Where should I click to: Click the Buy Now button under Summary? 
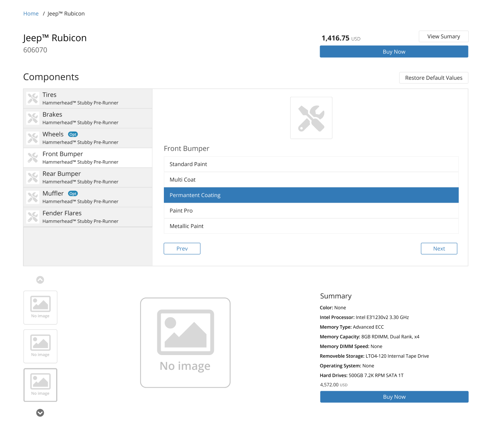click(x=394, y=397)
